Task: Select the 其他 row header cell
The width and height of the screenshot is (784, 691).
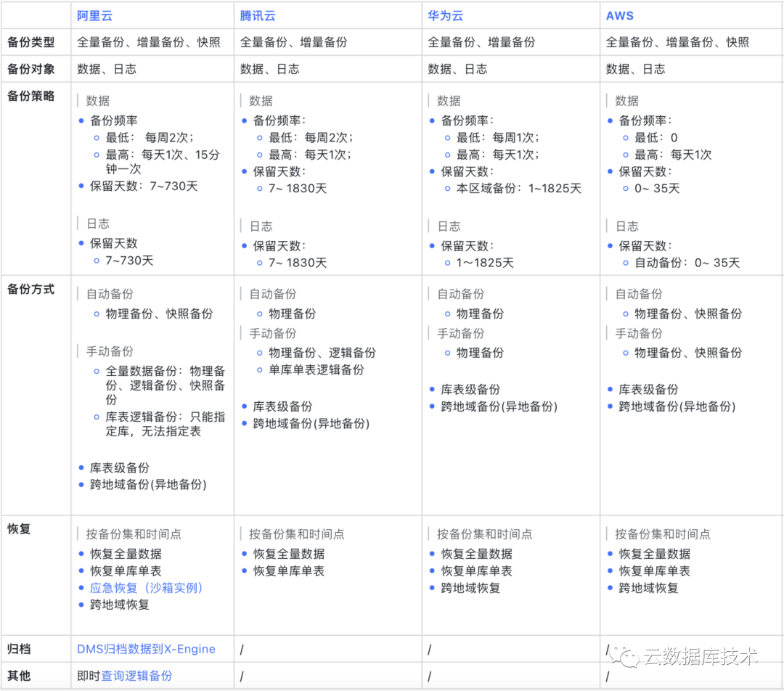Action: click(19, 676)
